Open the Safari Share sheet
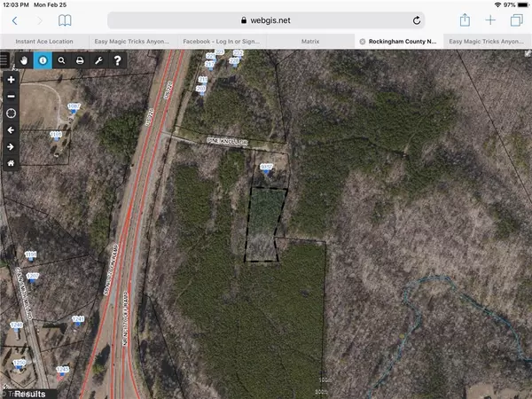 click(x=465, y=20)
